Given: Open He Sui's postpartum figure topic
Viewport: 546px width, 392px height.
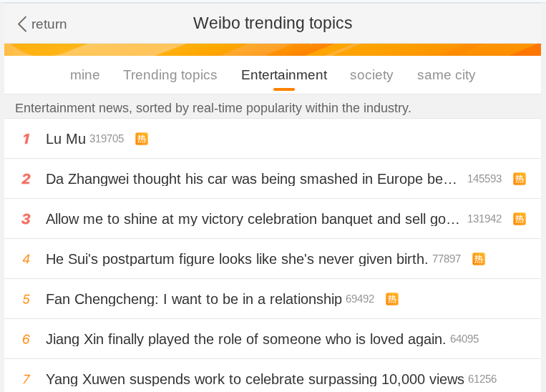Looking at the screenshot, I should click(237, 259).
